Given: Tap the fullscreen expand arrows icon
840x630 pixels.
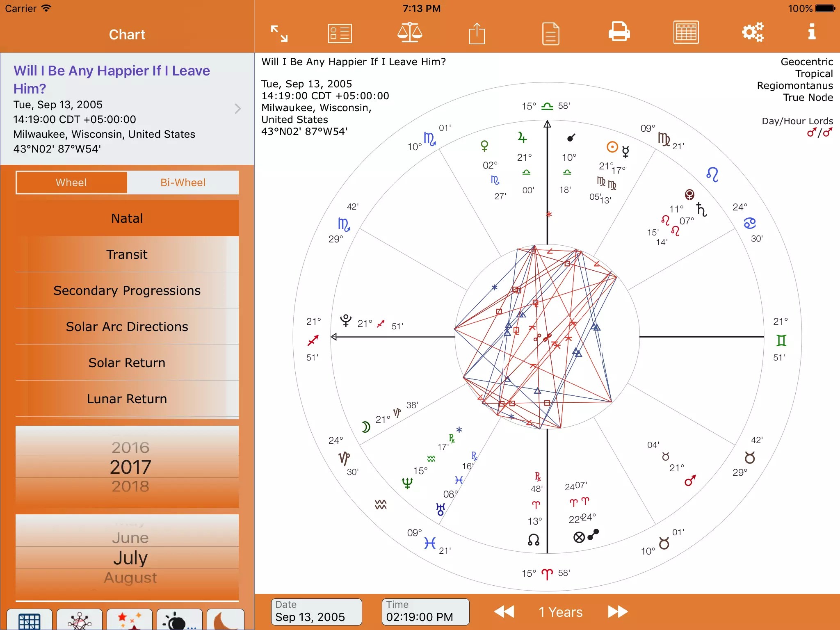Looking at the screenshot, I should click(x=279, y=34).
